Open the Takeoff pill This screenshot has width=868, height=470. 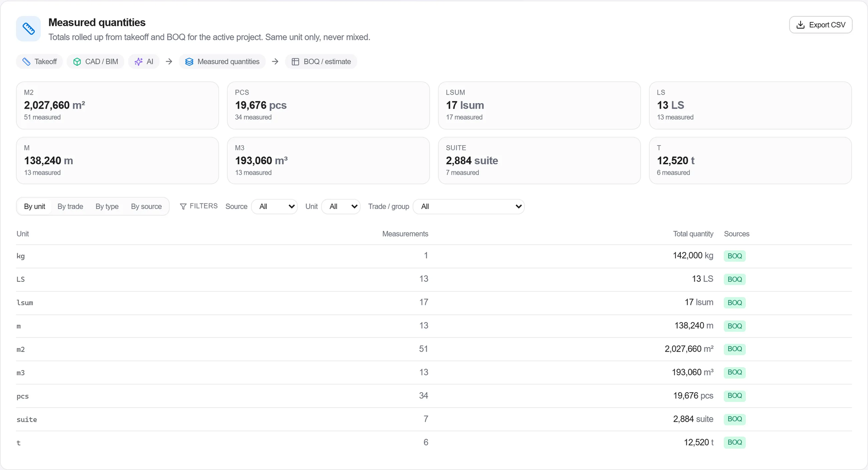pos(39,62)
